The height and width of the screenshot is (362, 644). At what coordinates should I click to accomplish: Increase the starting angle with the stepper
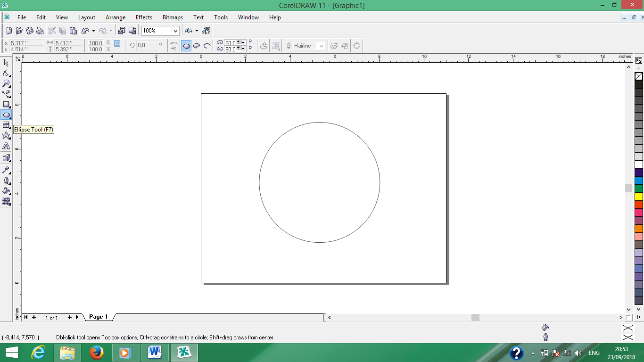pos(243,42)
